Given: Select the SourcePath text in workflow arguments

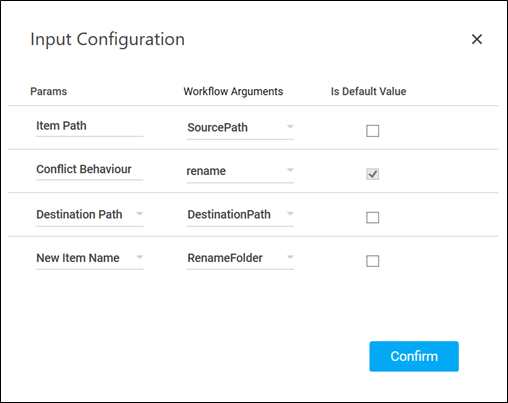Looking at the screenshot, I should (217, 127).
